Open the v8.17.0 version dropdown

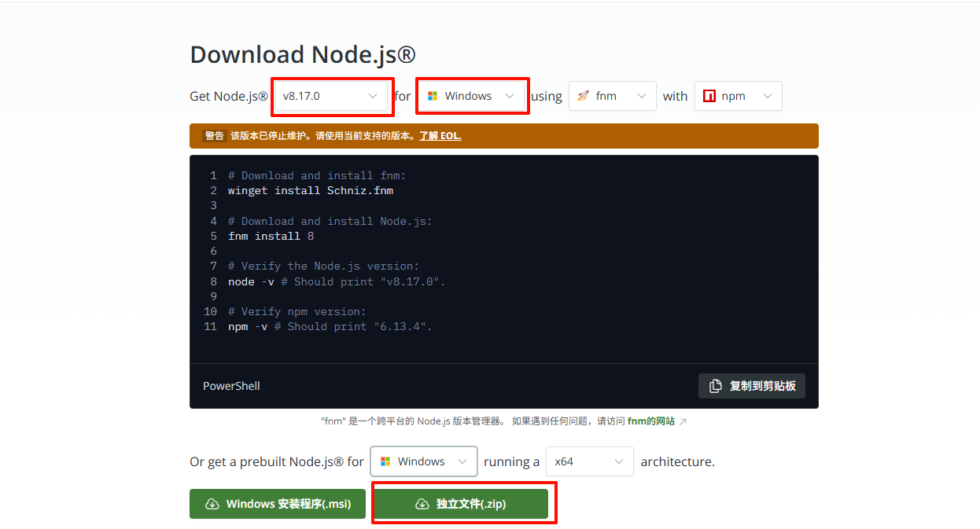point(331,96)
